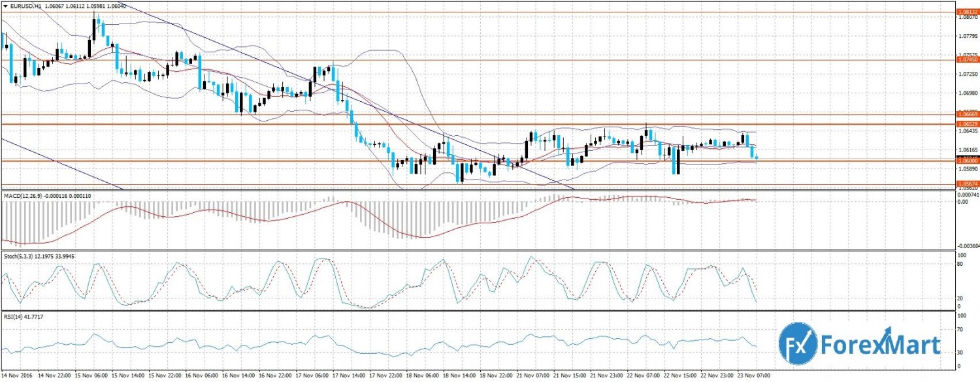Click the Stoch(5,3,3) indicator label
980x382 pixels.
(20, 256)
